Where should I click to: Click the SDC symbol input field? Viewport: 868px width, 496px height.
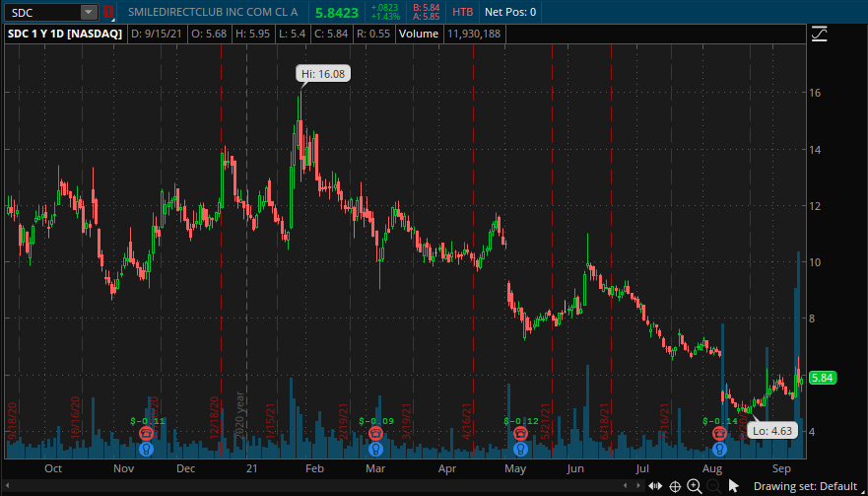41,12
